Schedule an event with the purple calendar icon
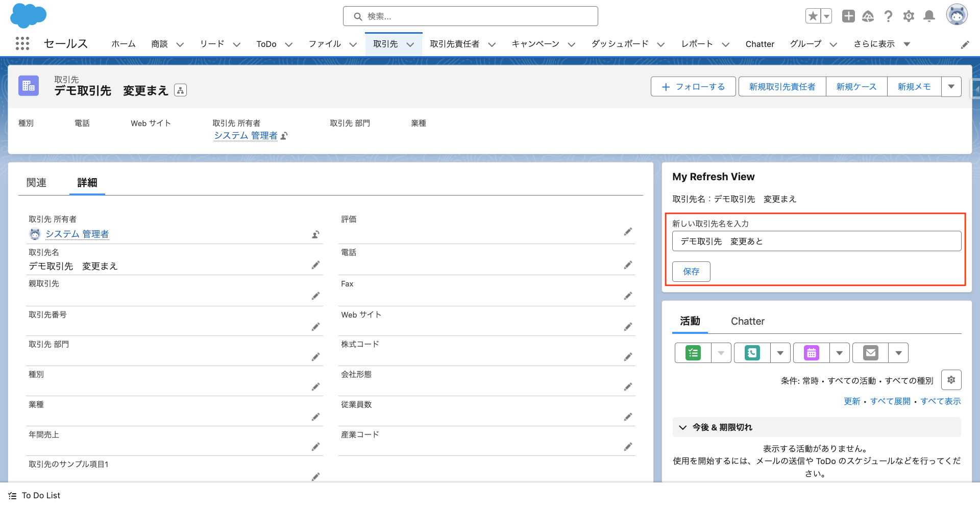Image resolution: width=980 pixels, height=508 pixels. pyautogui.click(x=811, y=352)
